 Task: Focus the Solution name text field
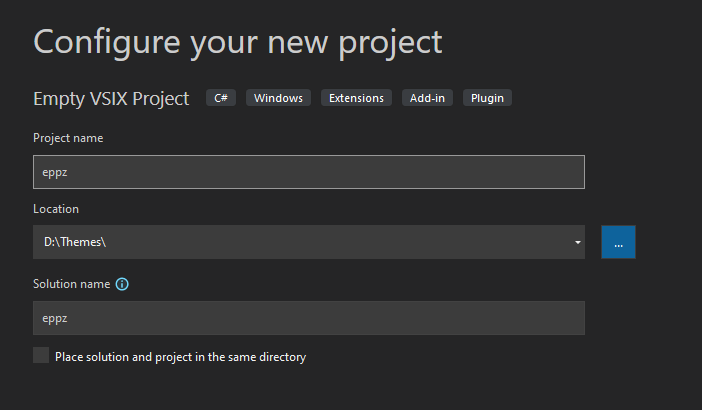308,318
